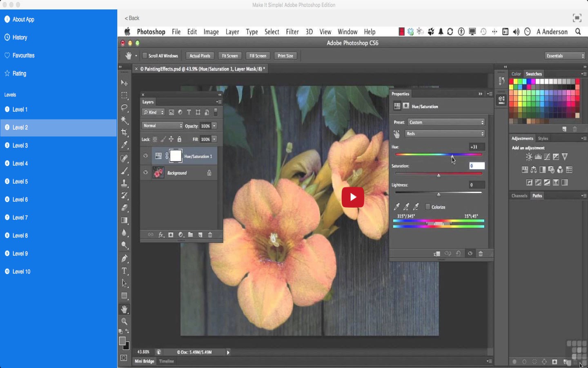Image resolution: width=588 pixels, height=368 pixels.
Task: Open the Fill dropdown arrow
Action: 214,139
